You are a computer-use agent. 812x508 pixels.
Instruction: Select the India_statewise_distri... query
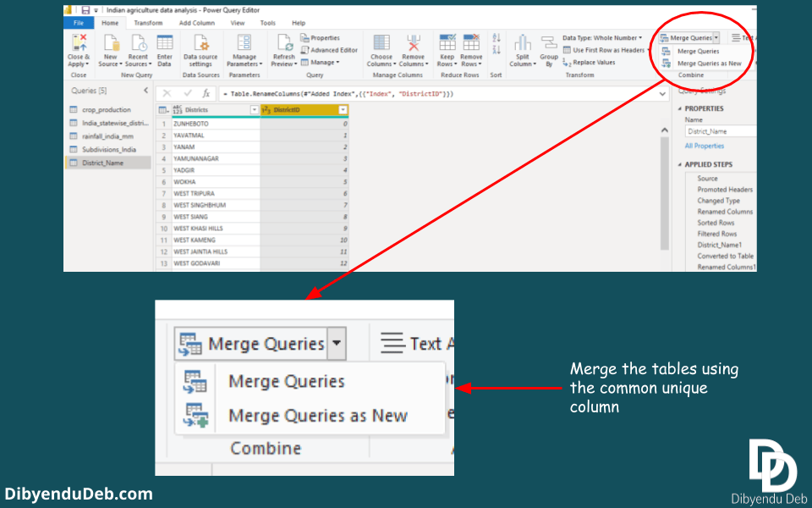[108, 123]
